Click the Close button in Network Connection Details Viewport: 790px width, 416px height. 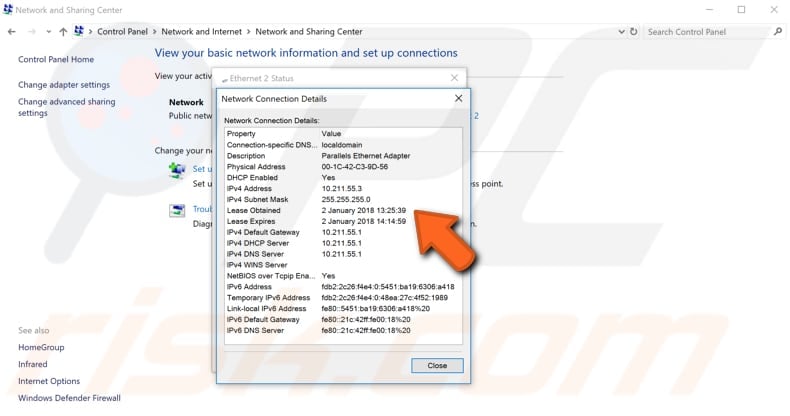click(437, 366)
